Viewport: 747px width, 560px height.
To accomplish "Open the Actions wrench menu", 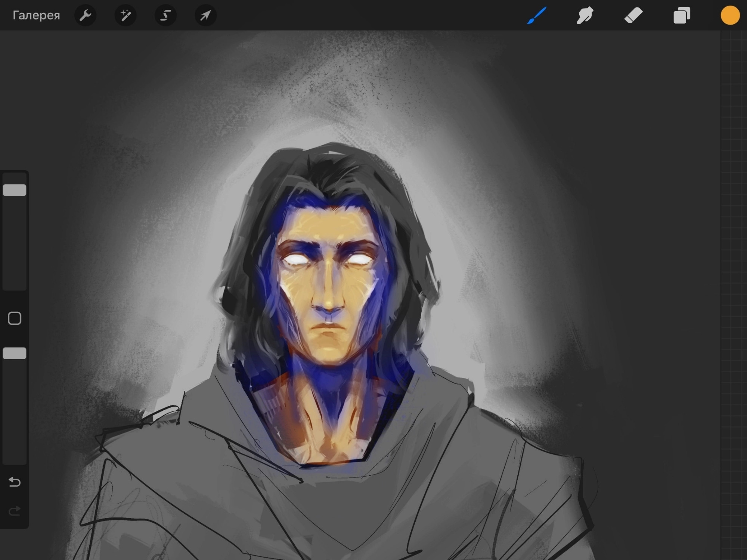I will [86, 15].
